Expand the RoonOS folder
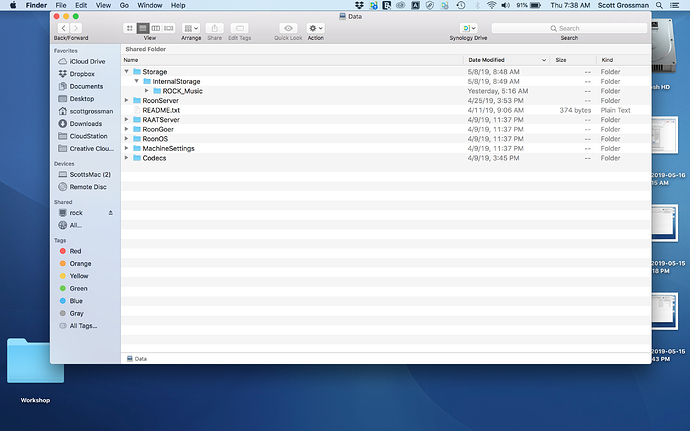 [x=126, y=139]
